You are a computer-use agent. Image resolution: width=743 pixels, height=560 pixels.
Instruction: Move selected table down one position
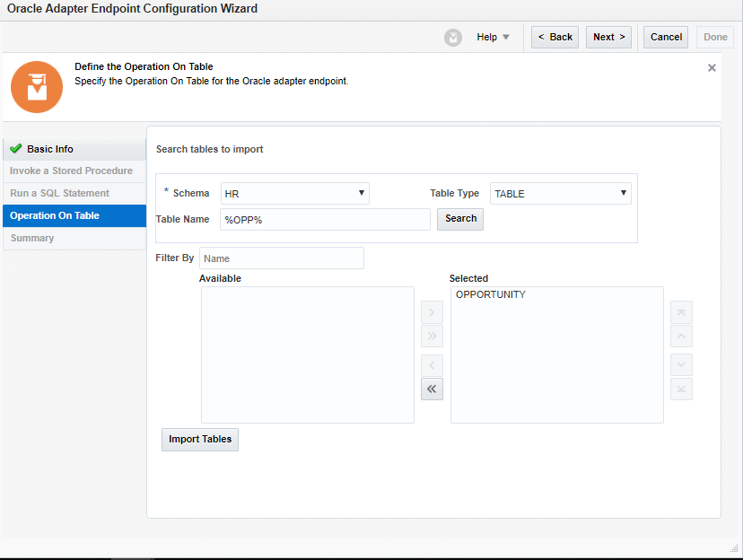(x=681, y=365)
